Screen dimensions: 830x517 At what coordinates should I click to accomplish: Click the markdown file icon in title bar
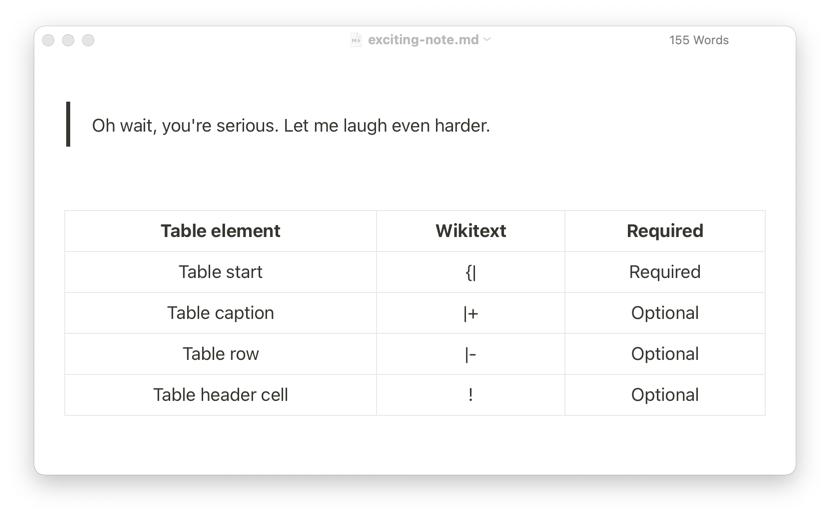356,40
